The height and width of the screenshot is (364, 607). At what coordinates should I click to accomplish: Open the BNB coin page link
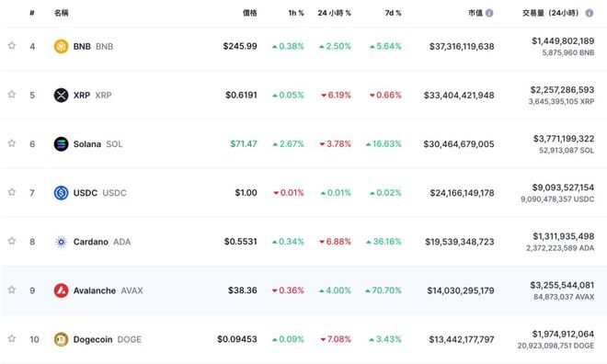point(93,46)
